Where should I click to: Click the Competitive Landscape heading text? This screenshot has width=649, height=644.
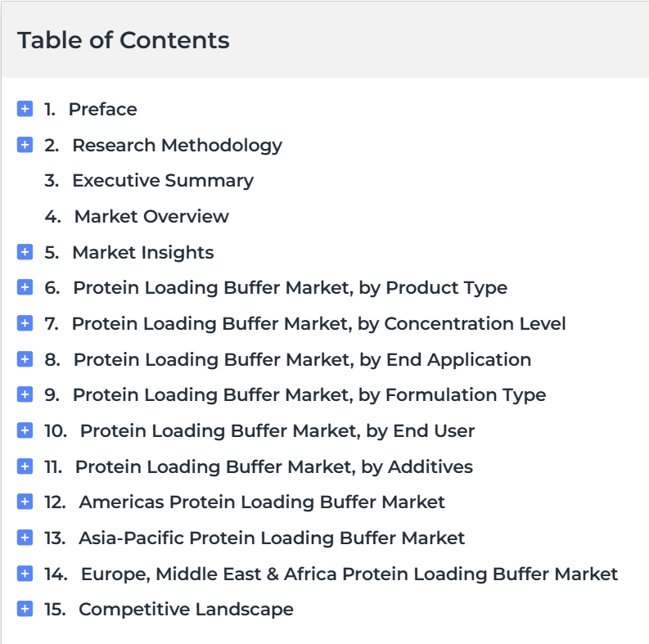[x=186, y=610]
